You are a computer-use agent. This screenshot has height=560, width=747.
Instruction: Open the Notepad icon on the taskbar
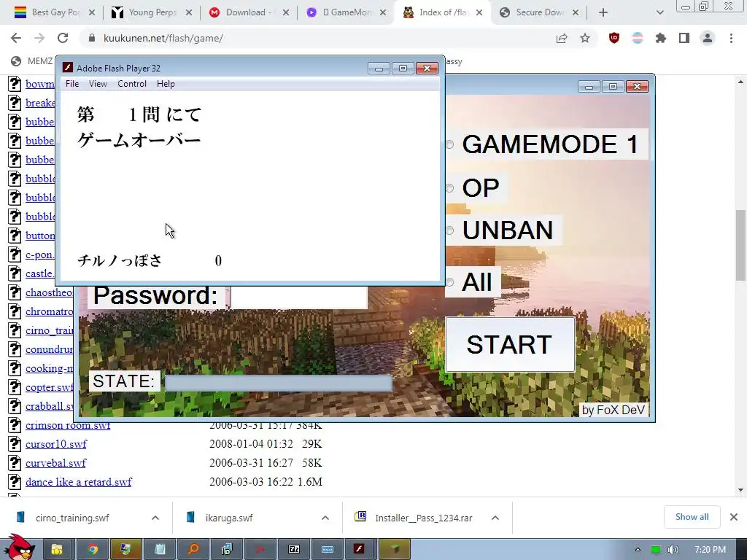(160, 550)
